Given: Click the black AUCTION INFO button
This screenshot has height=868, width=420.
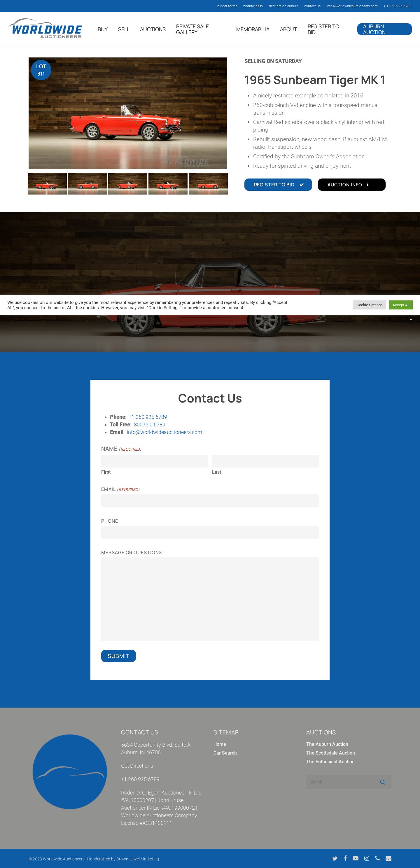Looking at the screenshot, I should click(351, 185).
